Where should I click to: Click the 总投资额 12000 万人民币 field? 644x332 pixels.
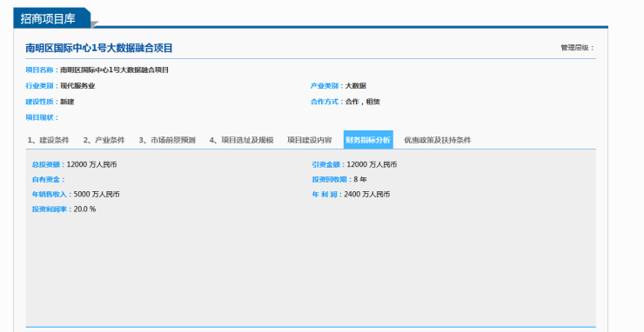point(74,164)
